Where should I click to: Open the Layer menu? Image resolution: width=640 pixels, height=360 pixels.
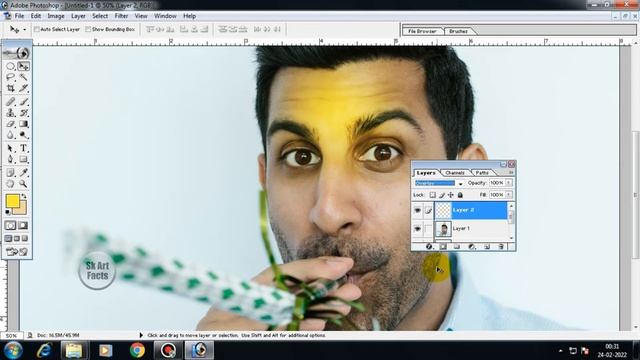tap(78, 16)
